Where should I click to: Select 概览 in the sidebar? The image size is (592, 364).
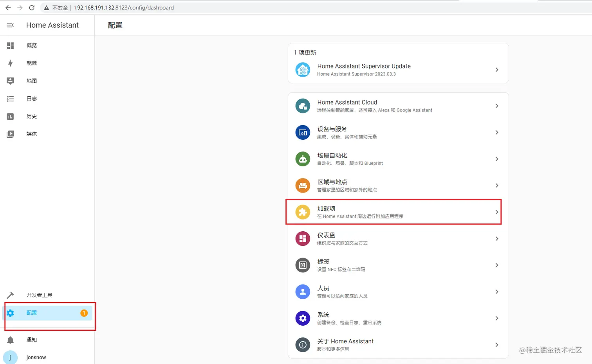point(32,45)
